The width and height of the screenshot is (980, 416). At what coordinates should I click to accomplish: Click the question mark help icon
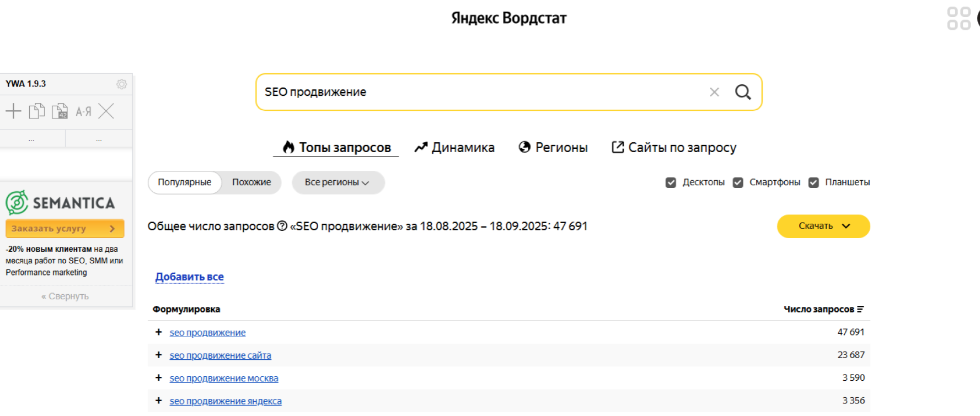click(x=282, y=226)
